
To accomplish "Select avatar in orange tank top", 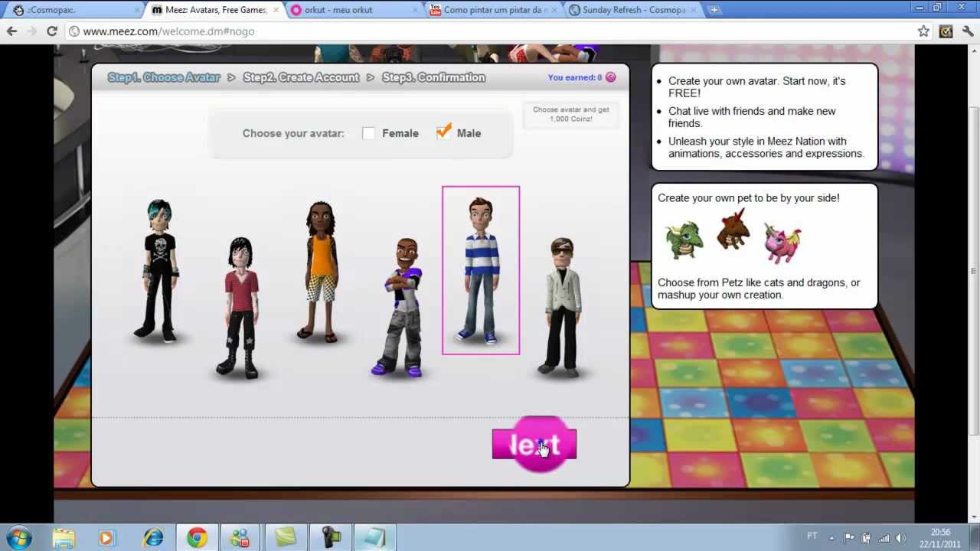I will pyautogui.click(x=321, y=272).
